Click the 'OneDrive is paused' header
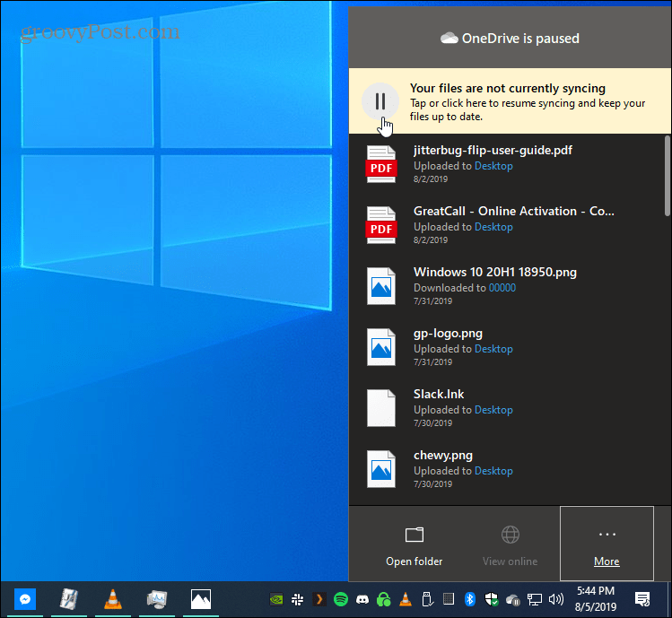 pyautogui.click(x=510, y=39)
